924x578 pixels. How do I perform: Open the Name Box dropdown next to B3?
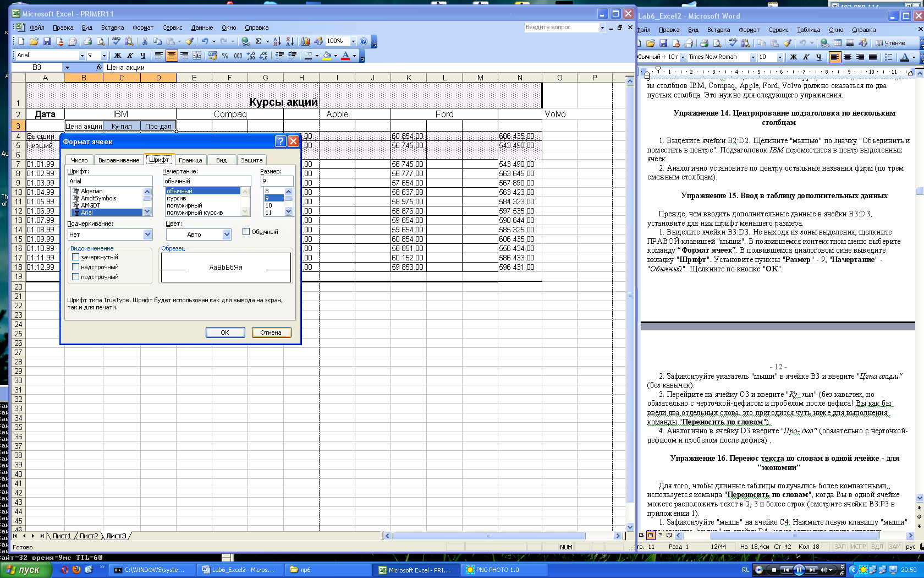[x=67, y=68]
